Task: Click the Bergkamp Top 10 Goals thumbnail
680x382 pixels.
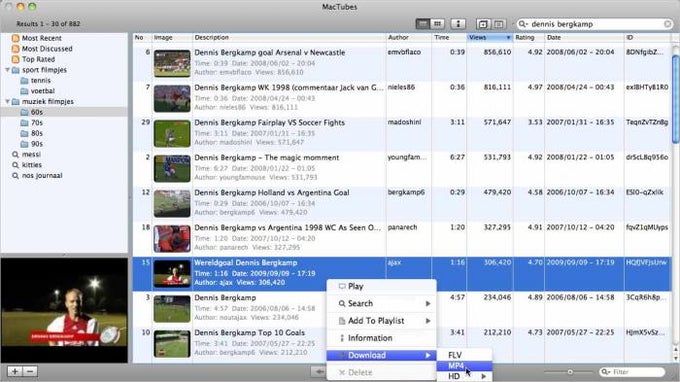Action: [x=172, y=344]
